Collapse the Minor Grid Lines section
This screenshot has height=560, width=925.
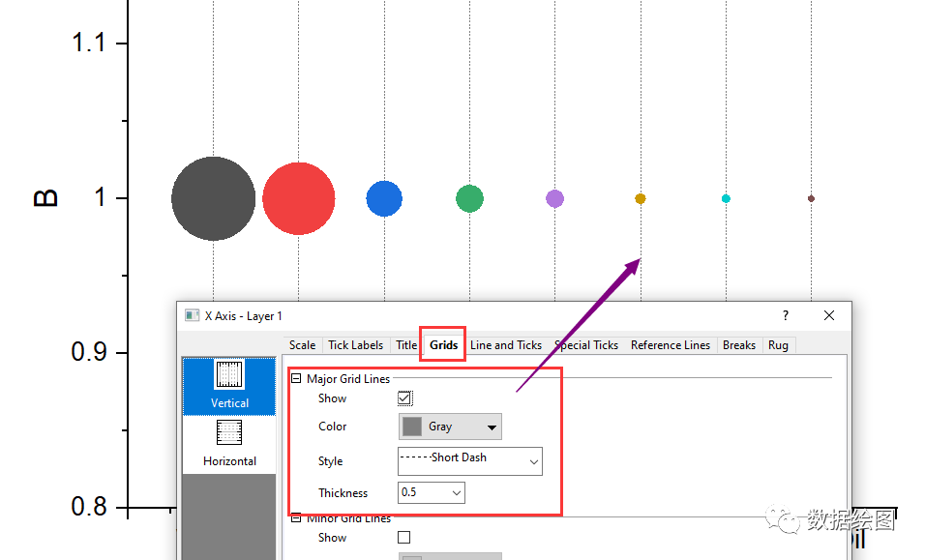[x=296, y=517]
